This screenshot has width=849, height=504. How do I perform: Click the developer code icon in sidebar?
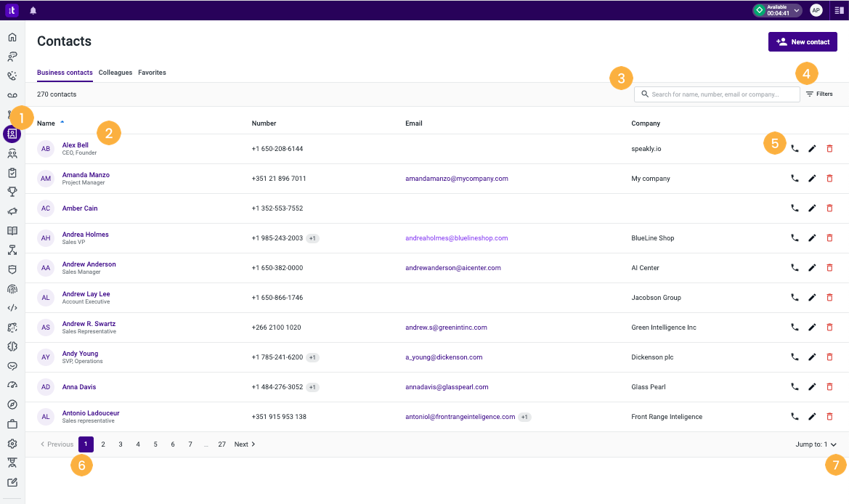pos(12,308)
